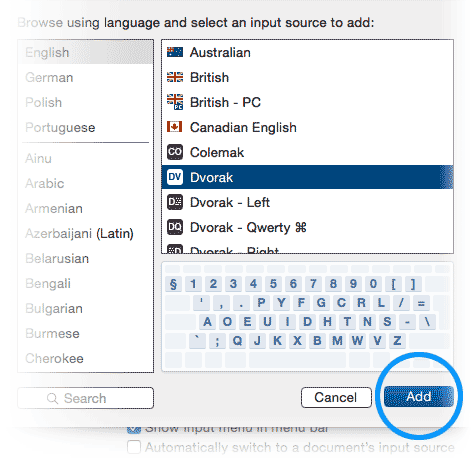Click the Dvorak DV icon
473x460 pixels.
[175, 177]
